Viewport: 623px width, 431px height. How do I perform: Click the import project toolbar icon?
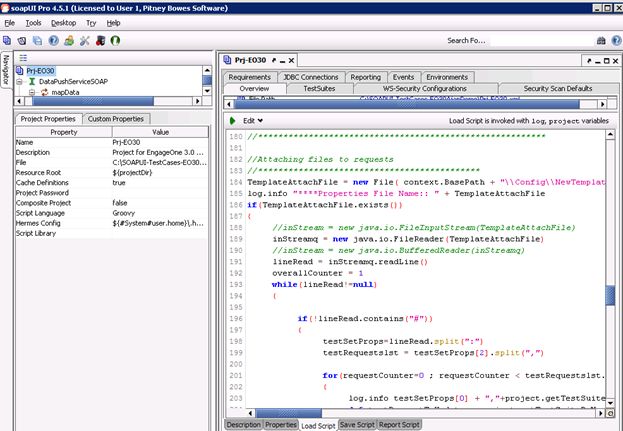coord(22,41)
